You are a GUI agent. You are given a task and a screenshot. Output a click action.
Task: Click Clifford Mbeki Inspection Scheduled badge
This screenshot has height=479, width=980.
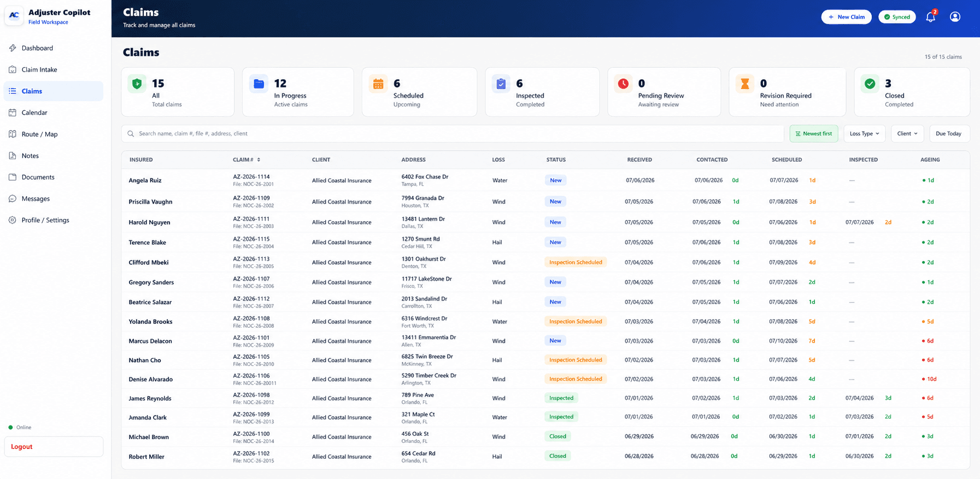576,262
